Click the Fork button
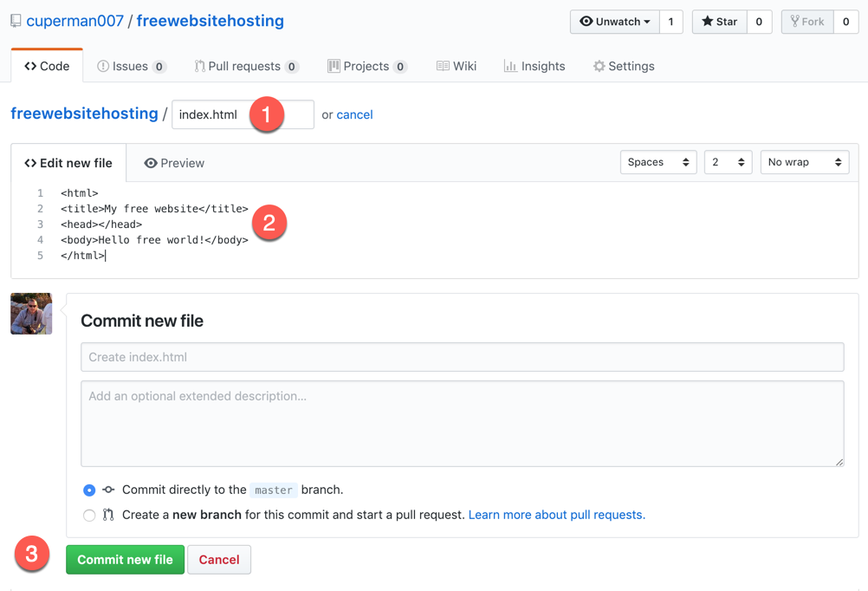868x591 pixels. (x=807, y=22)
